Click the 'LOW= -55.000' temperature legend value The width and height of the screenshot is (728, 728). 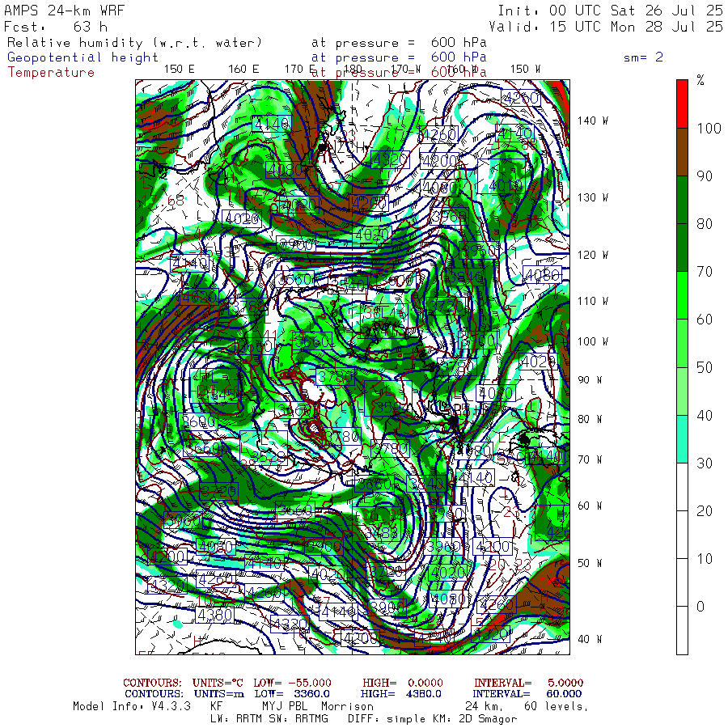click(293, 684)
